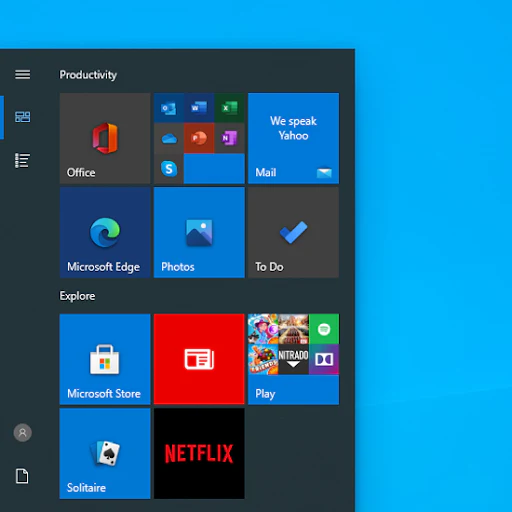Open Skype from the Office folder tile

(x=169, y=169)
